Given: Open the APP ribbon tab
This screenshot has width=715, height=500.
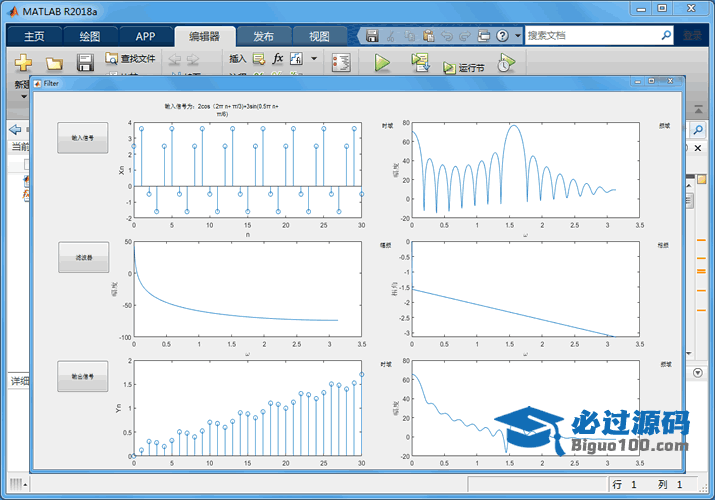Looking at the screenshot, I should (145, 36).
